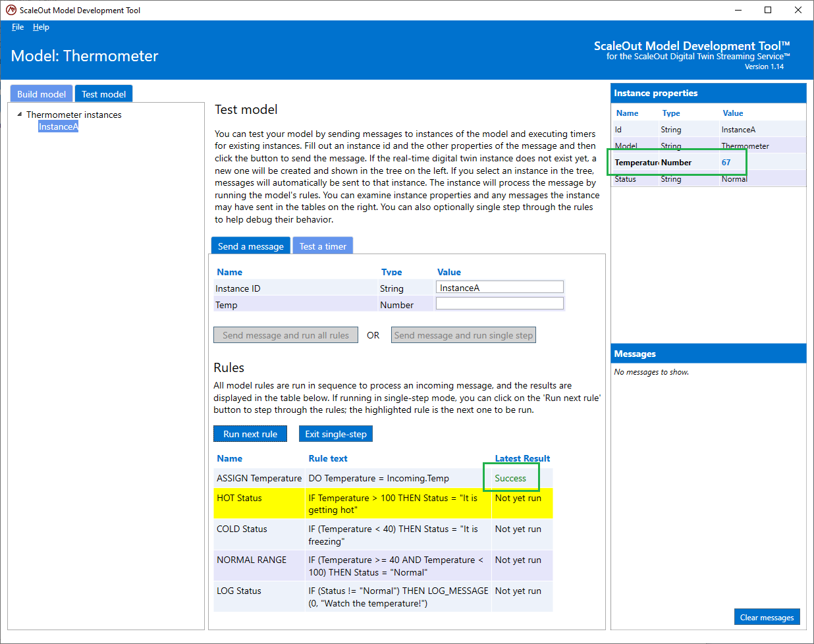Minimize the ScaleOut Model Development Tool window

tap(738, 10)
